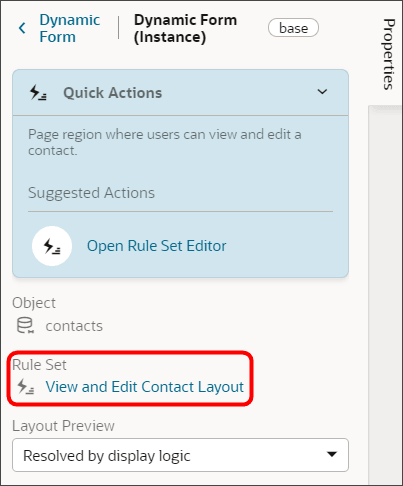Click the base badge
This screenshot has height=486, width=403.
[x=293, y=28]
